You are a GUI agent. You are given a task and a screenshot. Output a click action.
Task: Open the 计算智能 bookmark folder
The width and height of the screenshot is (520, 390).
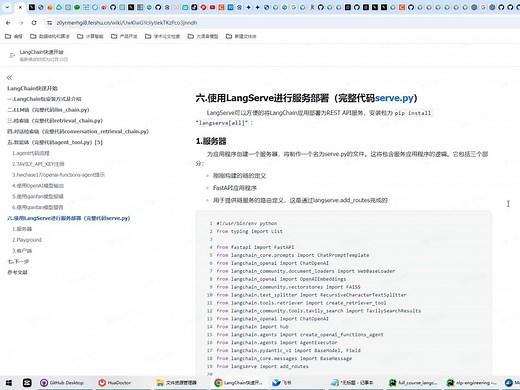click(90, 36)
